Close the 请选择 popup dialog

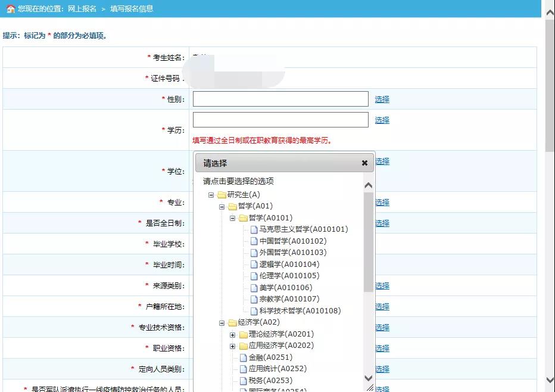click(x=364, y=163)
